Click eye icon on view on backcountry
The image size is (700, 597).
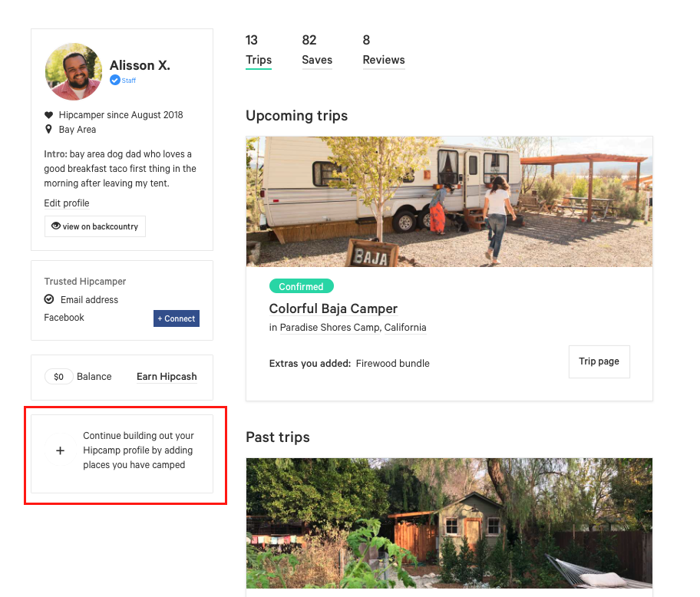pyautogui.click(x=55, y=226)
